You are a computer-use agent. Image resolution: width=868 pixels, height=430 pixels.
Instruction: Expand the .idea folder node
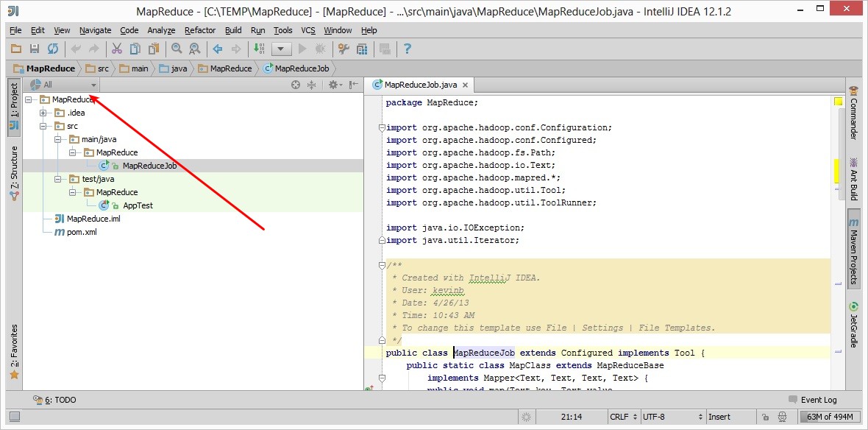click(43, 113)
